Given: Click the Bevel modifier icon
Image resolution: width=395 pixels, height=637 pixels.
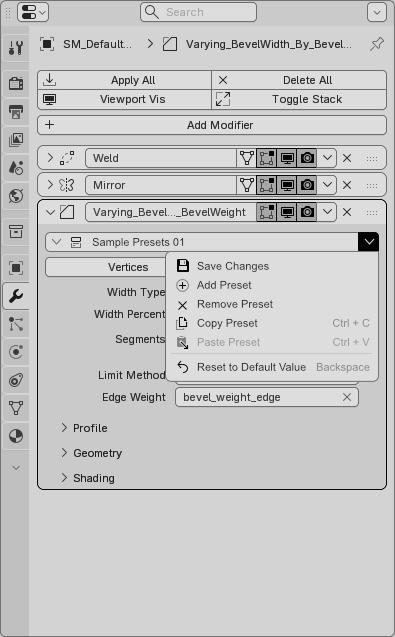Looking at the screenshot, I should point(67,212).
